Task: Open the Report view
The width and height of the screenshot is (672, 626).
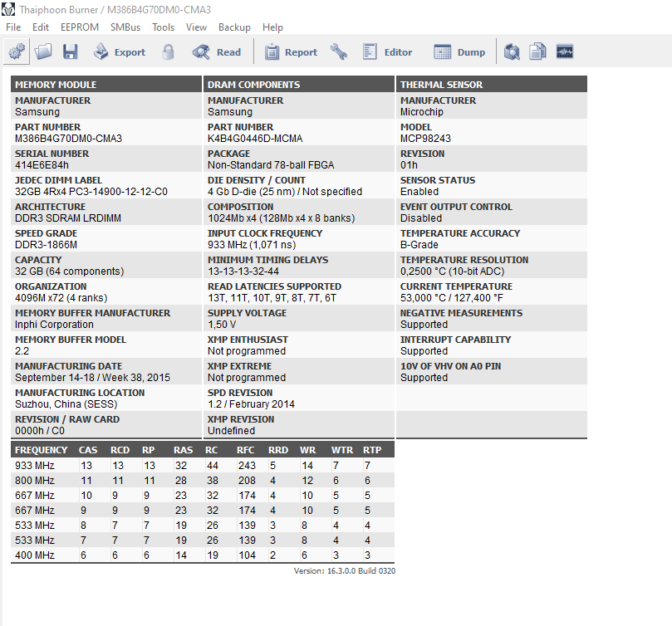Action: coord(291,51)
